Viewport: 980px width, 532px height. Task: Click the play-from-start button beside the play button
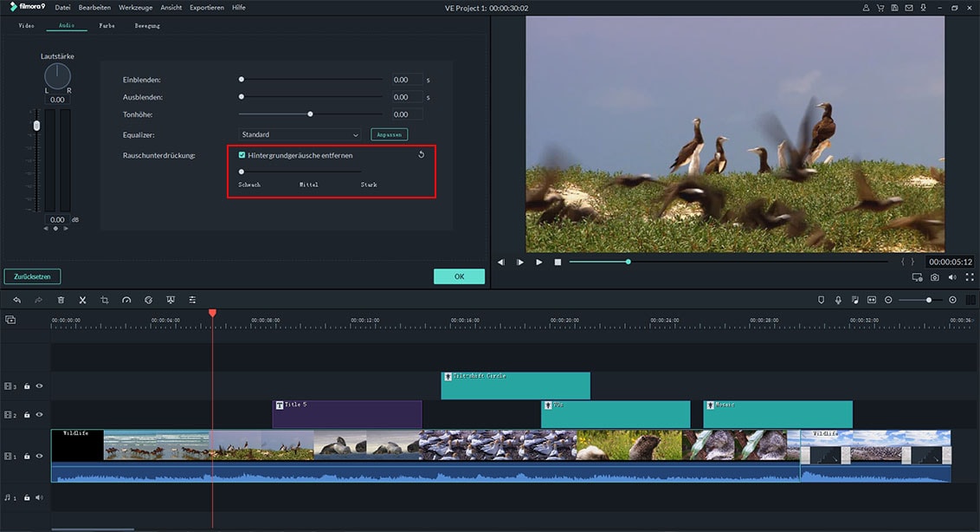pyautogui.click(x=520, y=263)
